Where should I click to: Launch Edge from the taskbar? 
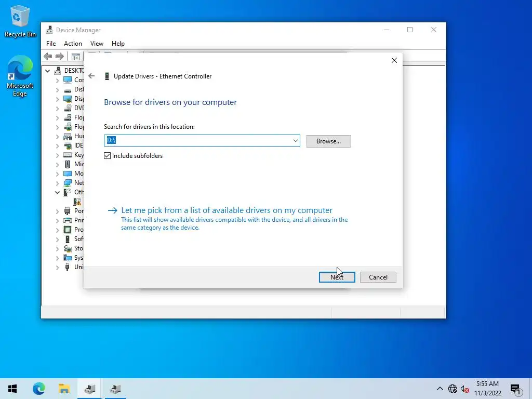[39, 389]
